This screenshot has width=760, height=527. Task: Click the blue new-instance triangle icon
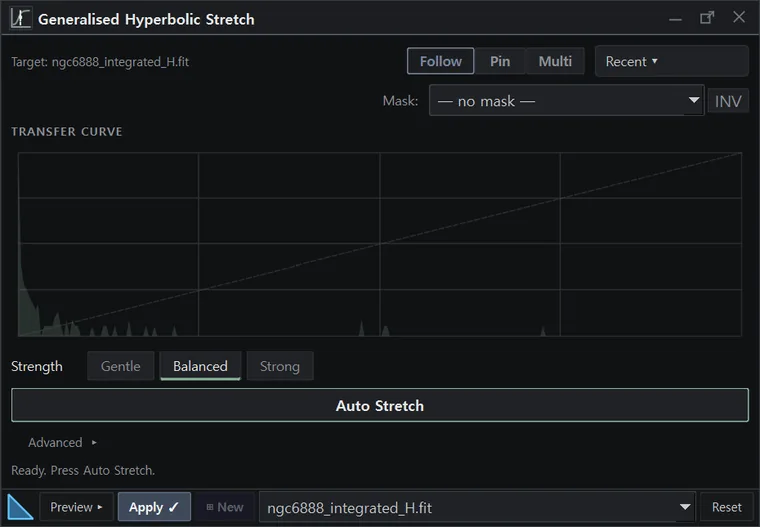(x=20, y=507)
